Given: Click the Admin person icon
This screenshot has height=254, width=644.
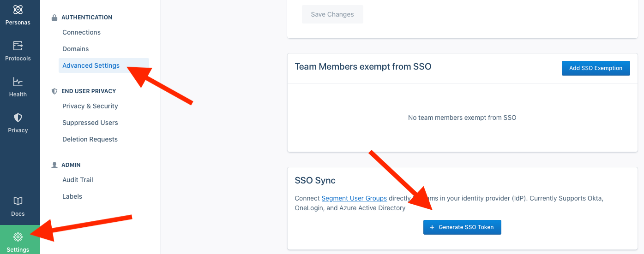Looking at the screenshot, I should click(x=54, y=165).
